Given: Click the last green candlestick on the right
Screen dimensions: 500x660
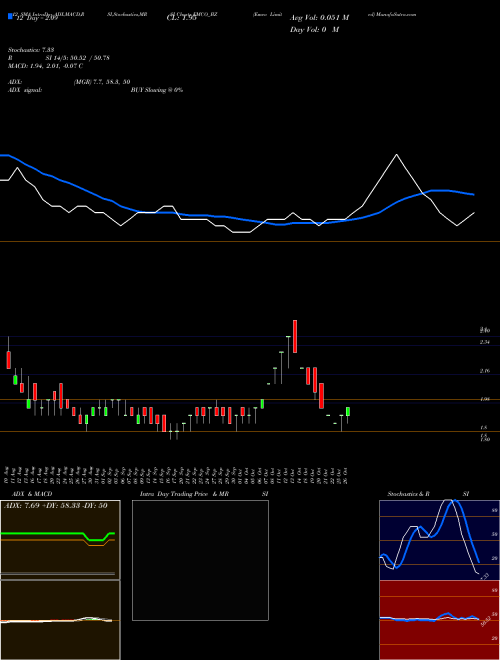Looking at the screenshot, I should 348,411.
